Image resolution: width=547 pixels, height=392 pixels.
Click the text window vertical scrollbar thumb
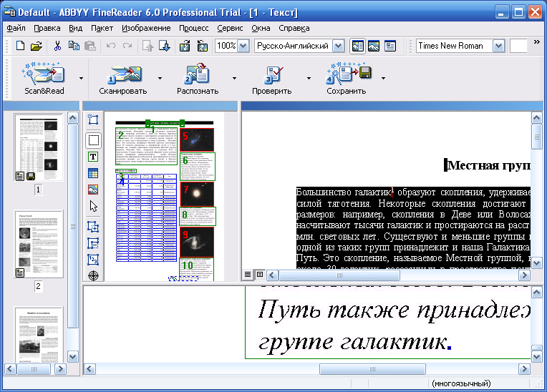point(536,137)
